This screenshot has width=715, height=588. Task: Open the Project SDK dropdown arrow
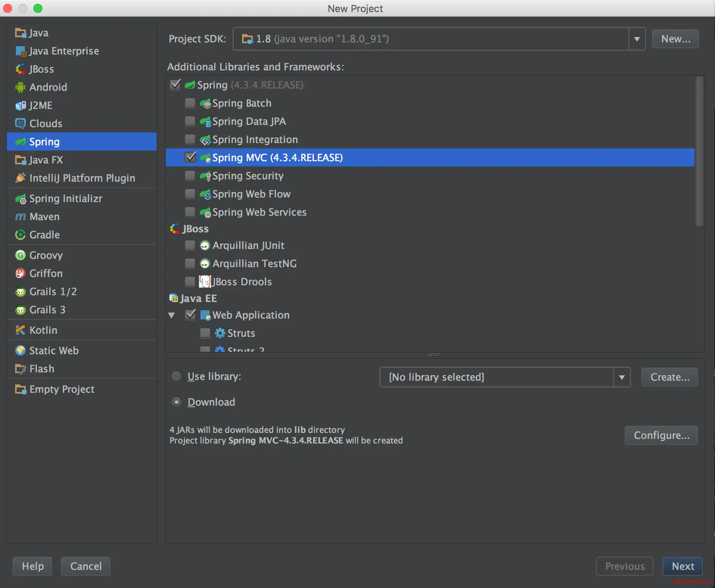pos(637,39)
